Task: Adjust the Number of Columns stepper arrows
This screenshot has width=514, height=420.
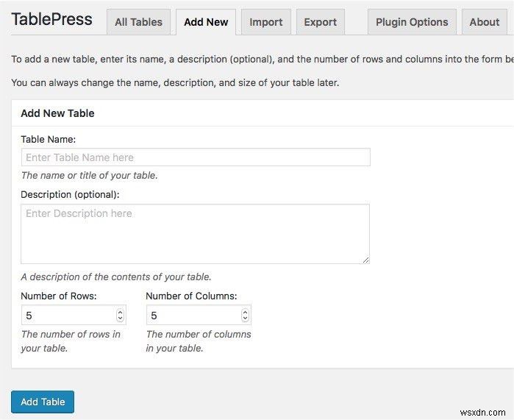Action: (x=245, y=316)
